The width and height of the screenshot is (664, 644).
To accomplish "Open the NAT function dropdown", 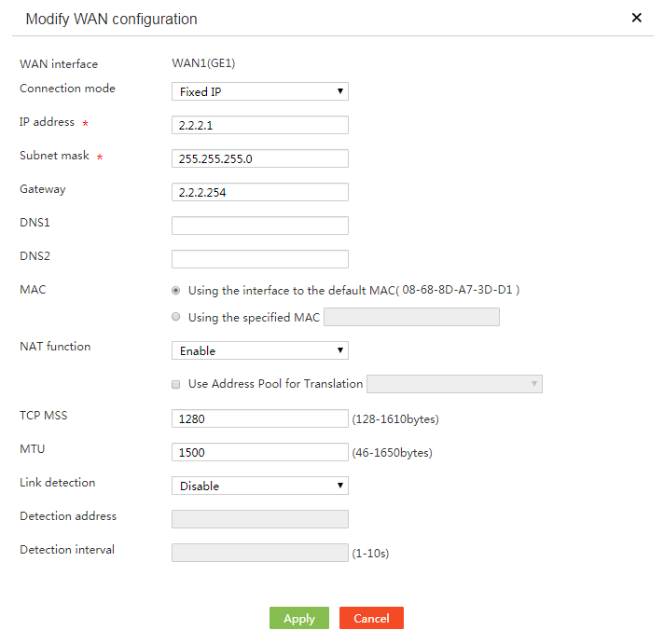I will [x=259, y=350].
